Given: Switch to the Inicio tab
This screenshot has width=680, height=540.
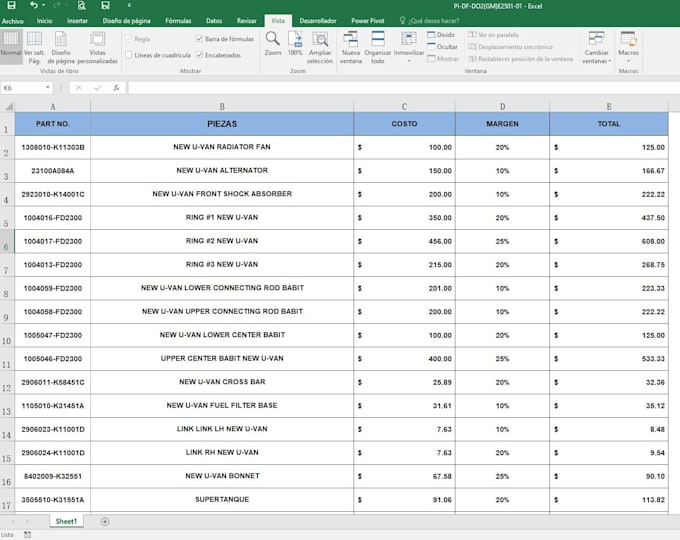Looking at the screenshot, I should pyautogui.click(x=44, y=21).
